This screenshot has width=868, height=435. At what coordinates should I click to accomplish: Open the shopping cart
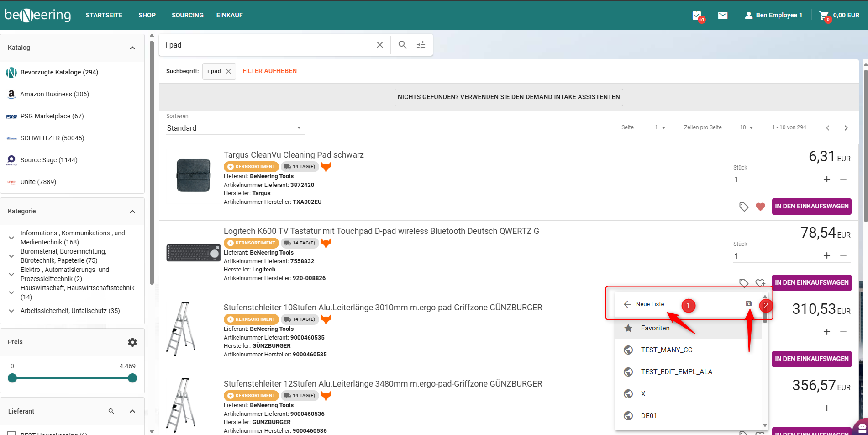(x=824, y=16)
